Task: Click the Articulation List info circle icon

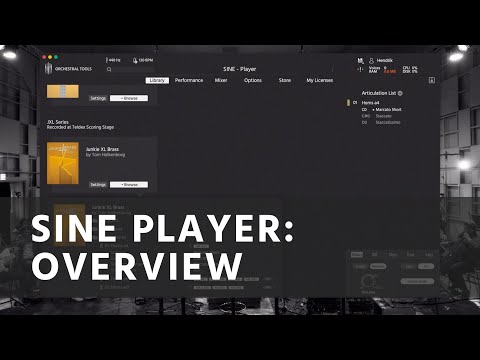Action: click(x=400, y=93)
